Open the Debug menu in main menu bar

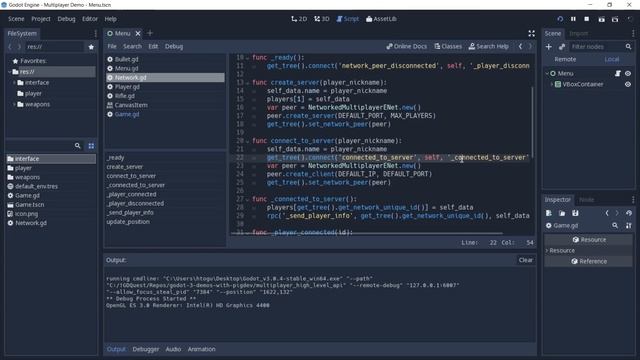pos(66,19)
